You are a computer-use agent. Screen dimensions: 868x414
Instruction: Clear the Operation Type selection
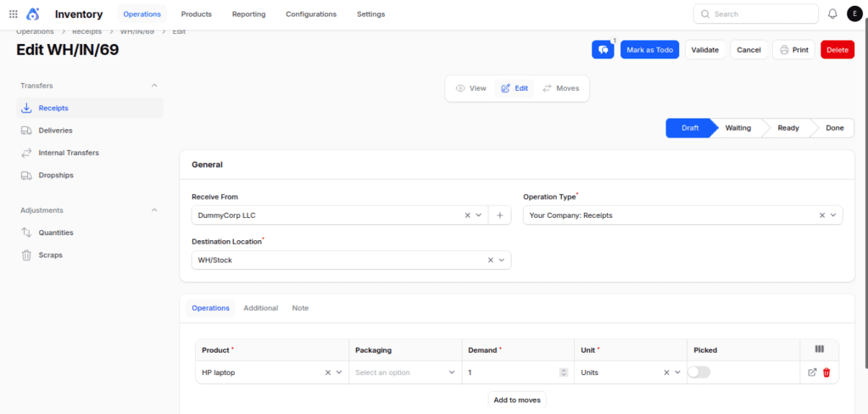(x=822, y=215)
